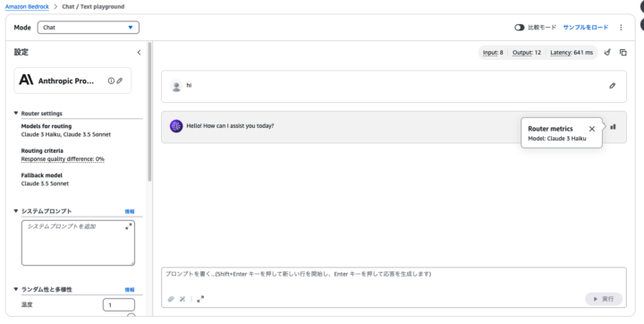Click the 温度 value input field
The width and height of the screenshot is (644, 324).
(x=119, y=304)
